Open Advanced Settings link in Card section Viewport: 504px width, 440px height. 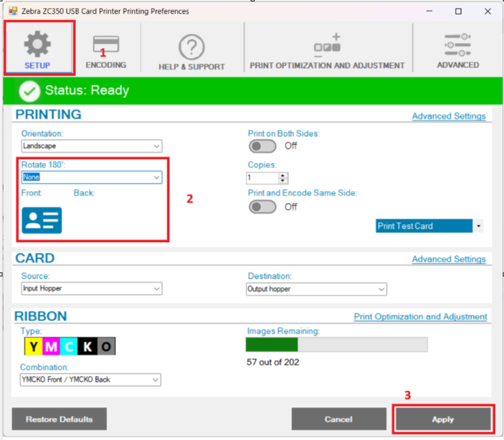pos(449,259)
